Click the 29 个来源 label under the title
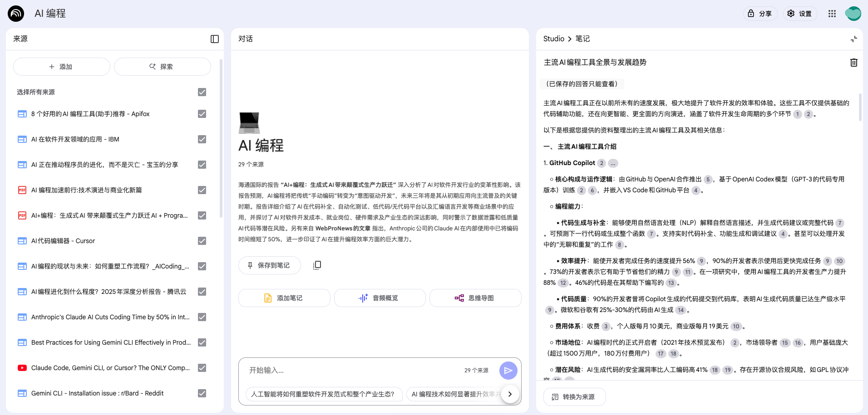 click(251, 165)
